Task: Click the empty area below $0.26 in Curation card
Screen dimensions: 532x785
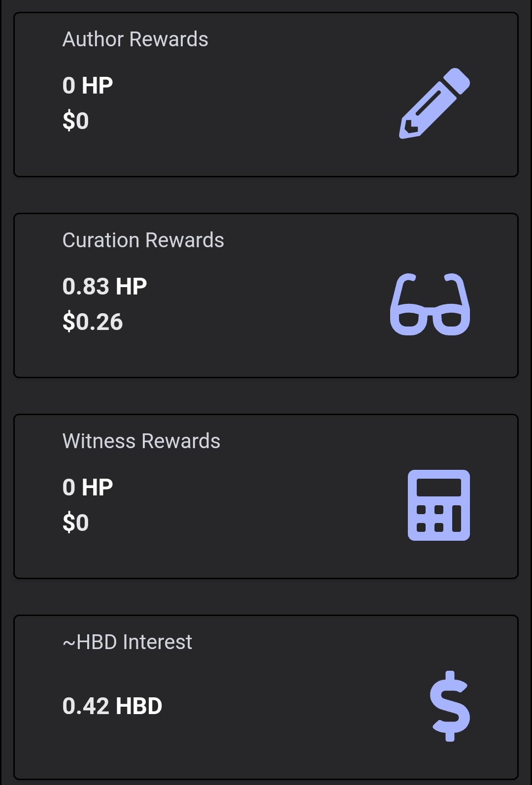Action: pyautogui.click(x=197, y=356)
